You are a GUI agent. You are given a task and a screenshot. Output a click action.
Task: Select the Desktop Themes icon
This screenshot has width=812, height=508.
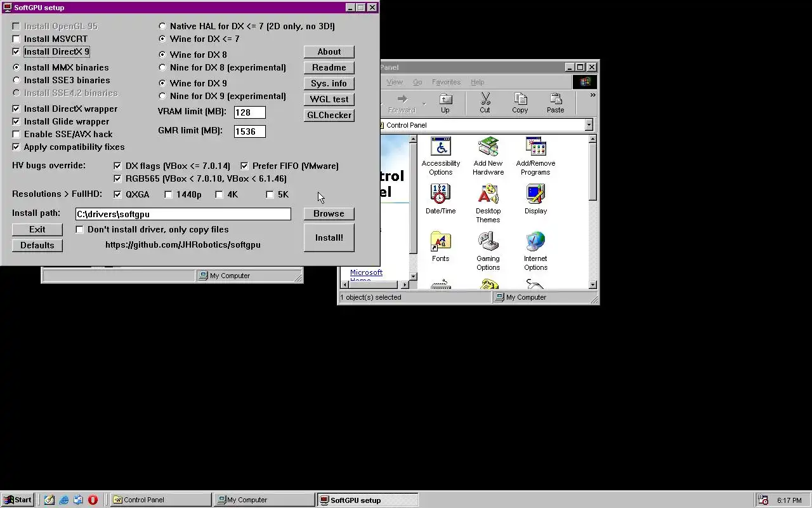coord(488,204)
